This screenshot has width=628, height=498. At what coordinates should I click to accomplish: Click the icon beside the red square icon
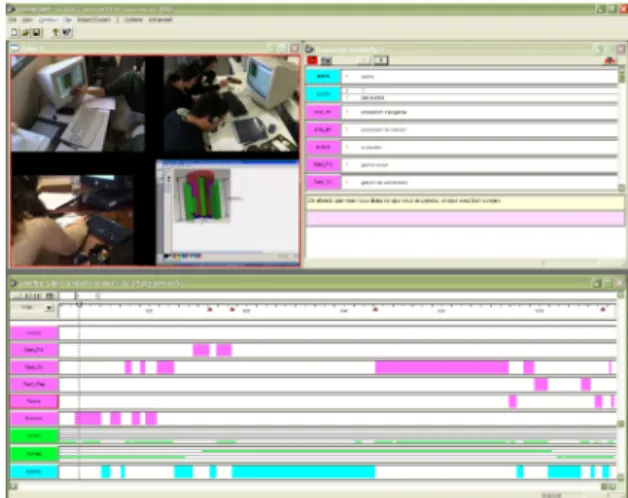pyautogui.click(x=326, y=60)
